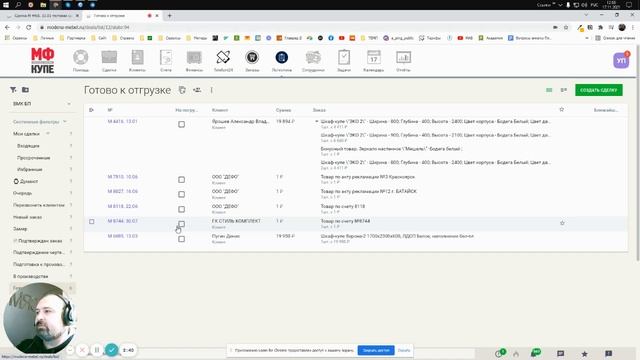This screenshot has width=640, height=360.
Task: Select the Очередь filter
Action: point(22,193)
